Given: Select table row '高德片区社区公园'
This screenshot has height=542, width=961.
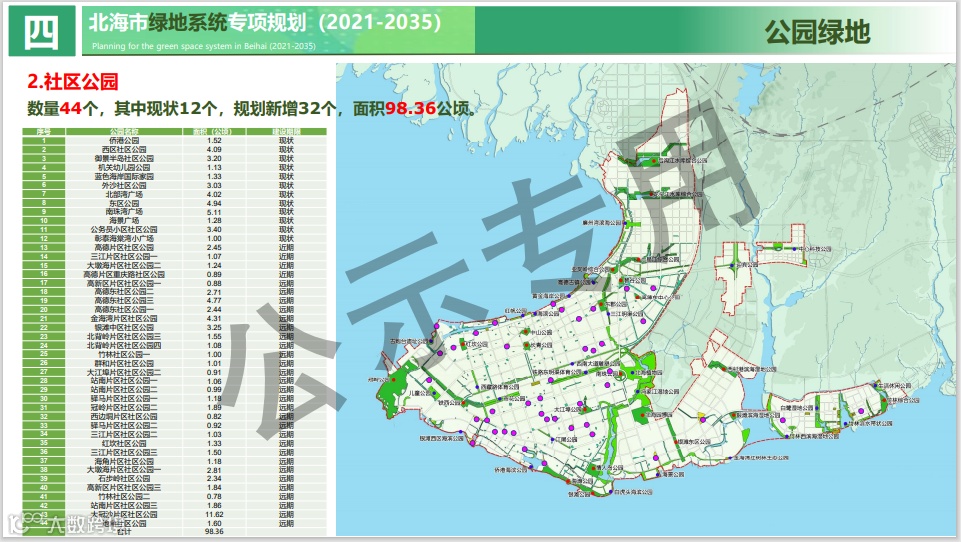Looking at the screenshot, I should click(175, 248).
